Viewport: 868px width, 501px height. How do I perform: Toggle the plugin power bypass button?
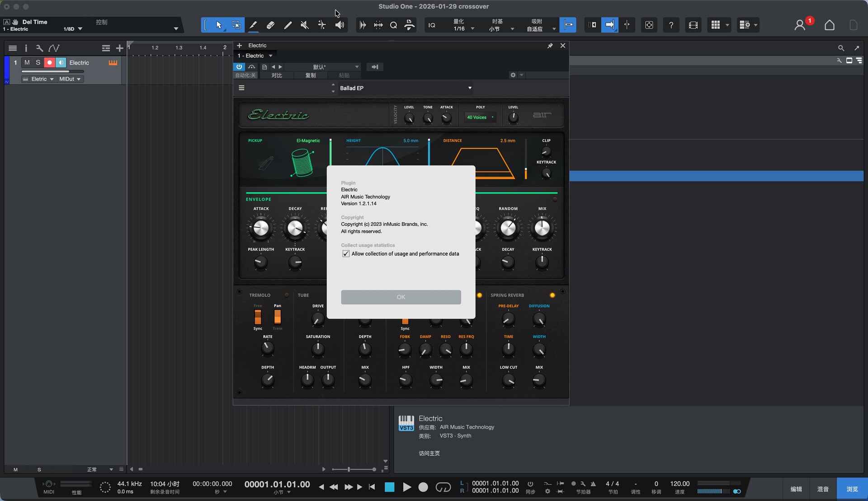(239, 67)
